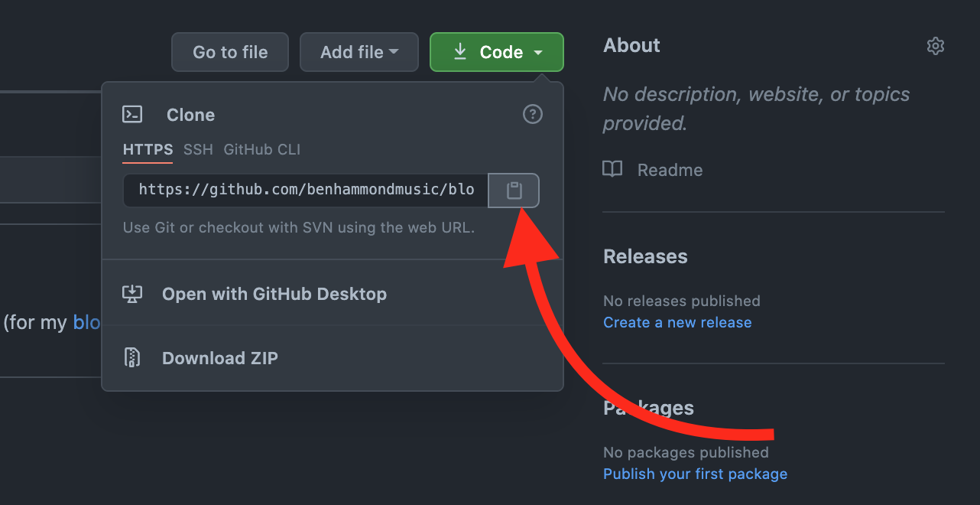Click the Go to file button

[230, 52]
